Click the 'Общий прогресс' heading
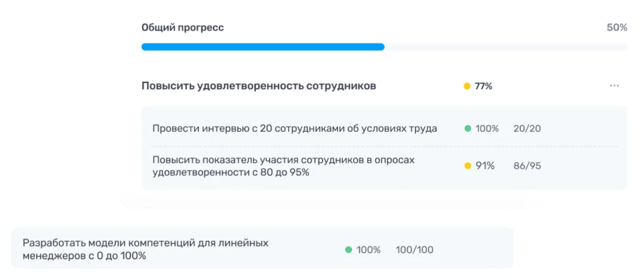The height and width of the screenshot is (280, 644). (x=183, y=28)
